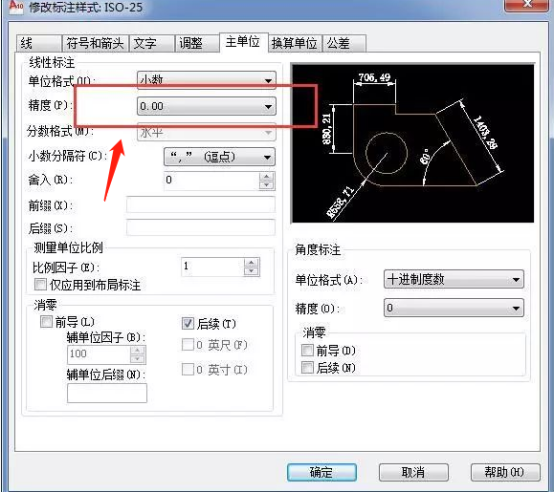554x493 pixels.
Task: Switch to the 符号和箭头 tab
Action: tap(95, 43)
